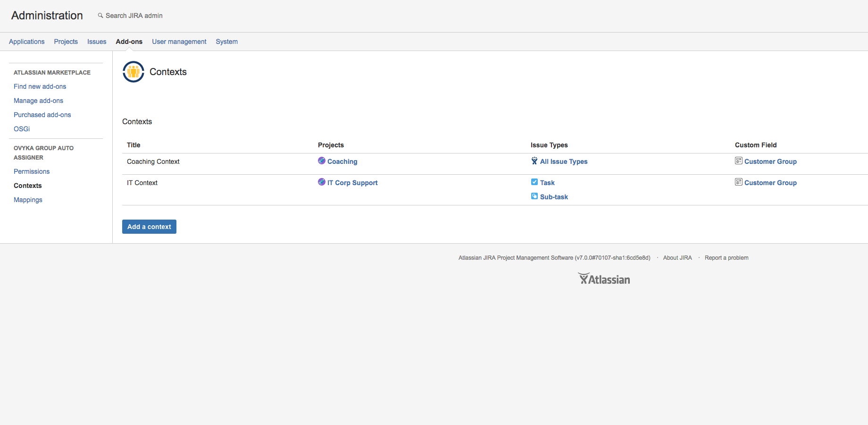Click the IT Context title cell
This screenshot has height=425, width=868.
click(142, 183)
